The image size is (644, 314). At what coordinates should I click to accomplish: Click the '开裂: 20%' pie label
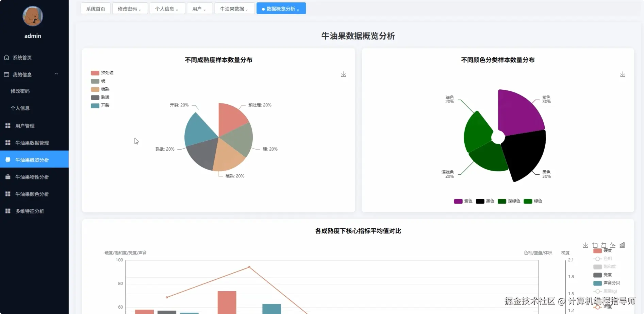click(179, 105)
